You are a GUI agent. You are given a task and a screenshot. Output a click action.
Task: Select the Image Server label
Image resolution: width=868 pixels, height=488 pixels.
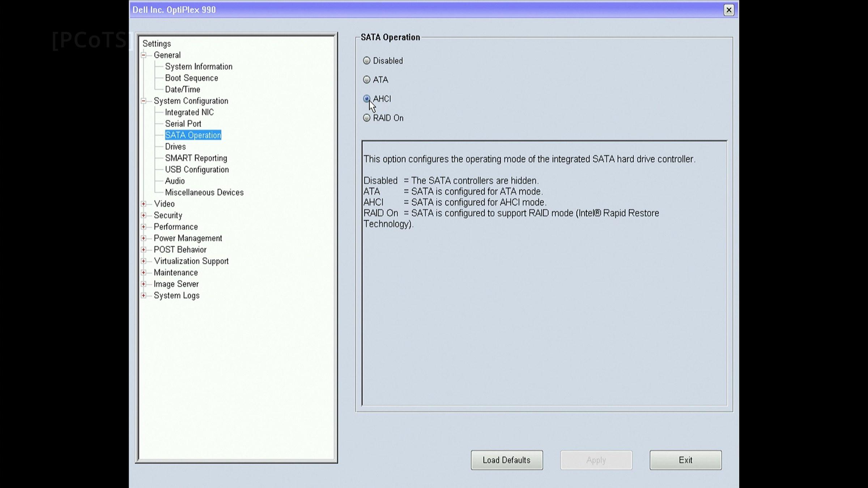coord(176,284)
